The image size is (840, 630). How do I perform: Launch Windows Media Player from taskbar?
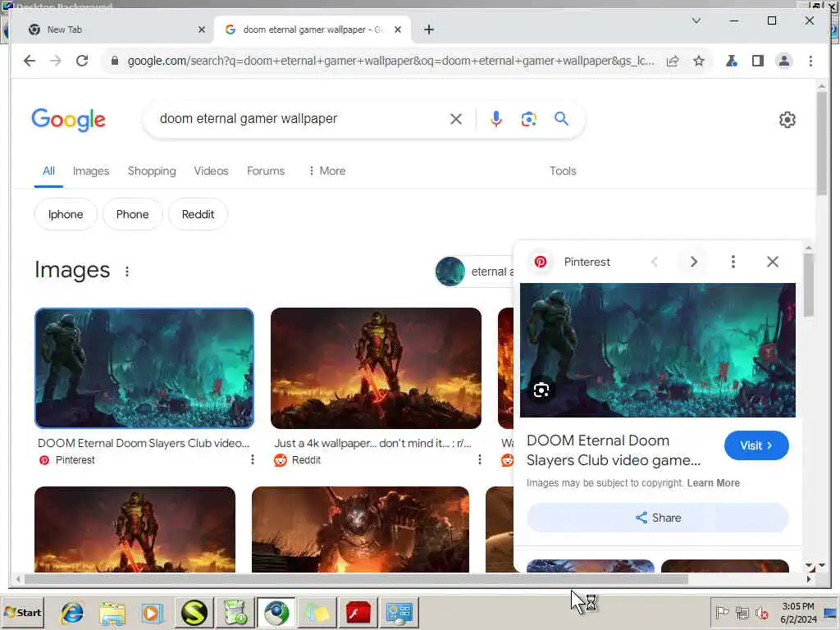click(152, 613)
